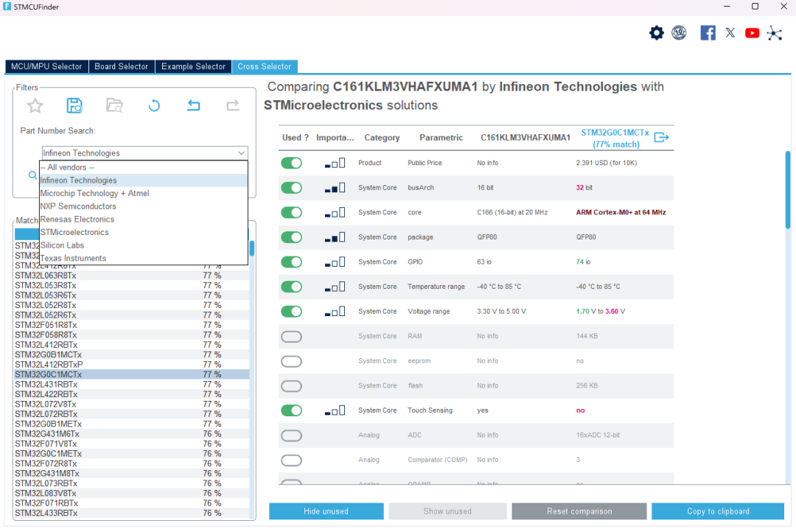
Task: Click the ST 10-year anniversary badge icon
Action: point(679,33)
